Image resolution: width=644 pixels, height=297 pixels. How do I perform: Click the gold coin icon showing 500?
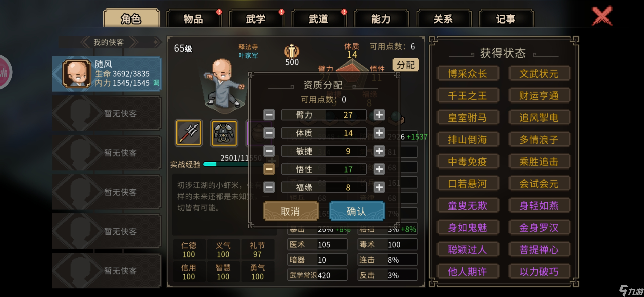click(x=292, y=51)
